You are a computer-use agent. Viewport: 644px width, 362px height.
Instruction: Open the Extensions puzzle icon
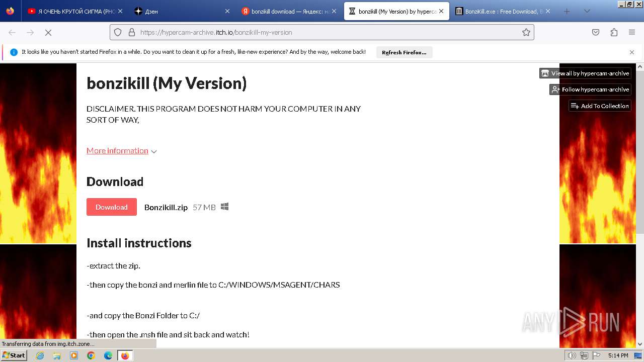pyautogui.click(x=614, y=32)
